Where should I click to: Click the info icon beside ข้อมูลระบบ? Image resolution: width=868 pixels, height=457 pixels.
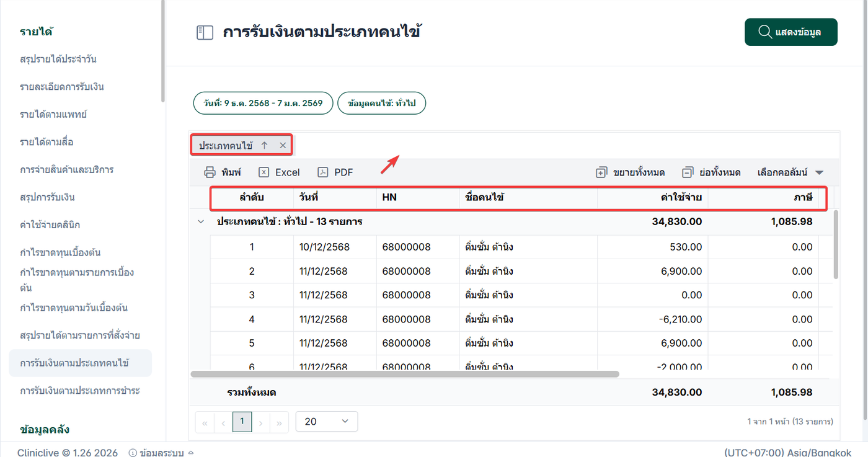[x=132, y=453]
